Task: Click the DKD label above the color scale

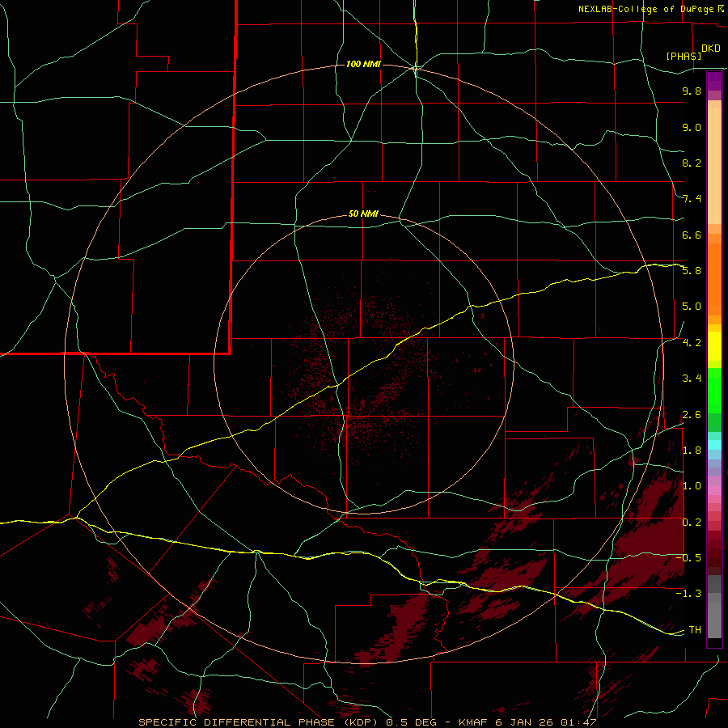Action: [711, 49]
